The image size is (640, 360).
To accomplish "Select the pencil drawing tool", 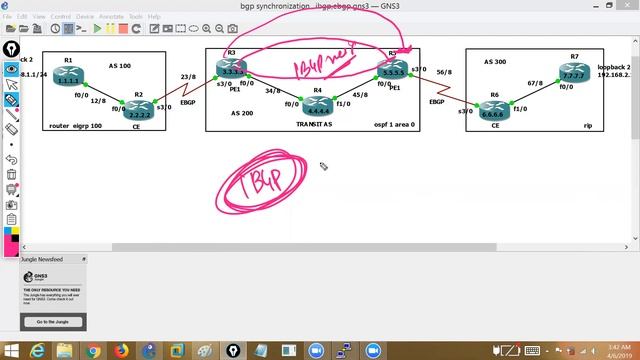I will tap(11, 115).
